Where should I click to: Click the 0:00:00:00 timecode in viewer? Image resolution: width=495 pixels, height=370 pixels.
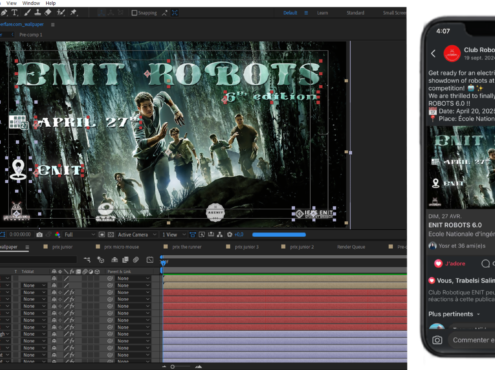pyautogui.click(x=20, y=235)
